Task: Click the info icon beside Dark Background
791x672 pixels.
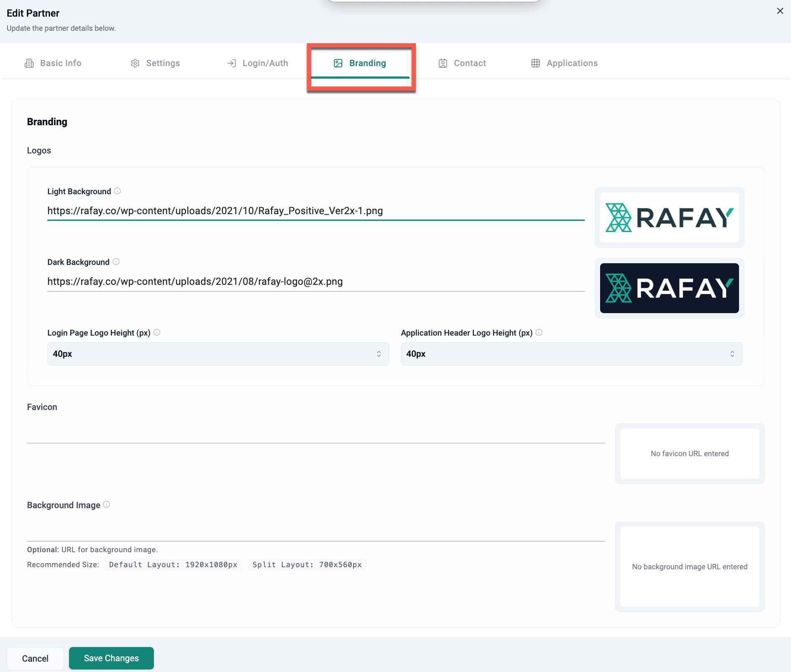Action: point(116,262)
